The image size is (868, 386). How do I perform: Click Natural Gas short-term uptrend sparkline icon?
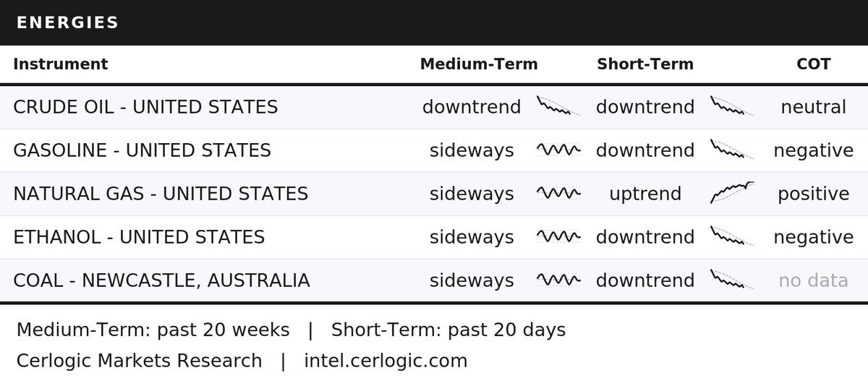[x=732, y=194]
